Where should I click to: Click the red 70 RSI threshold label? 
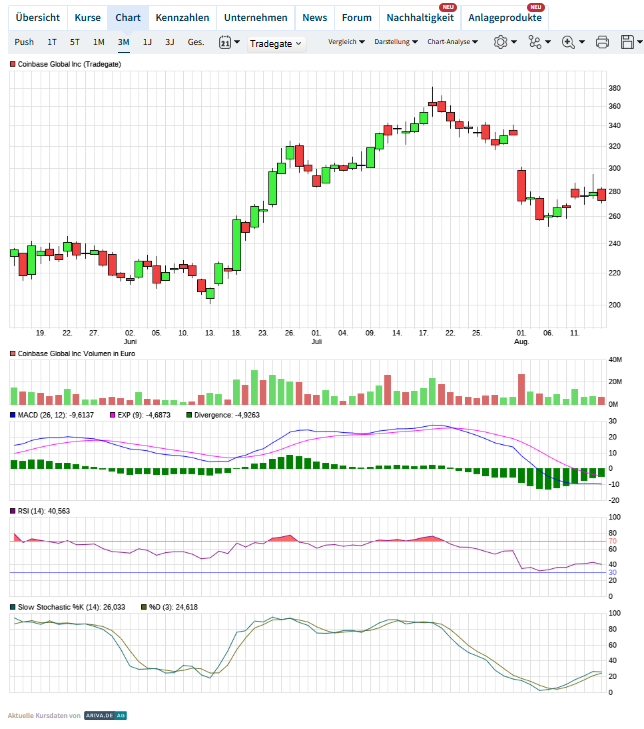[x=612, y=541]
